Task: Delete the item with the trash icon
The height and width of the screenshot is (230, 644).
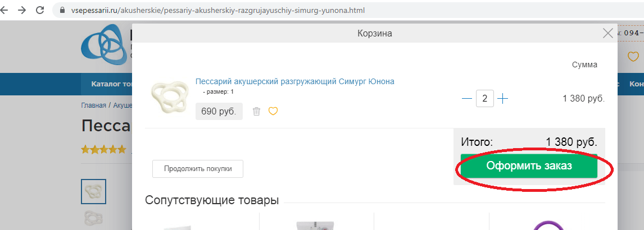Action: pos(257,111)
